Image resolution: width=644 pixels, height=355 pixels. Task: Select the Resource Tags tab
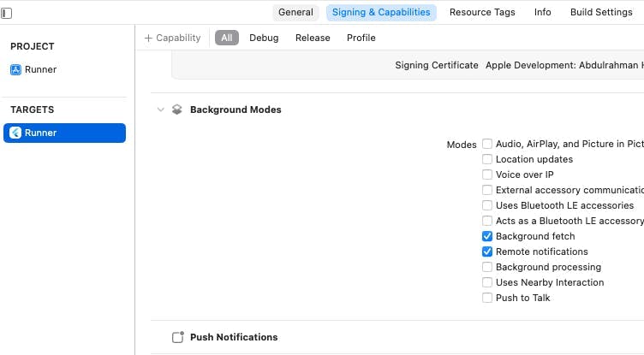482,13
